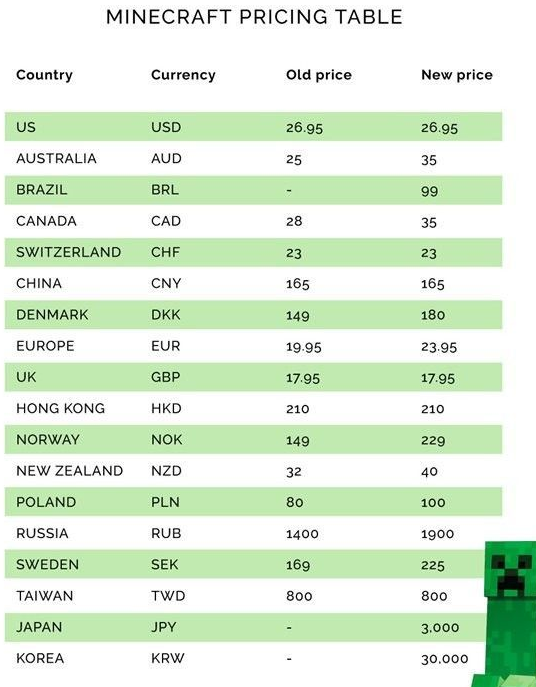Select the Currency column header
Viewport: 536px width, 687px height.
[x=183, y=75]
